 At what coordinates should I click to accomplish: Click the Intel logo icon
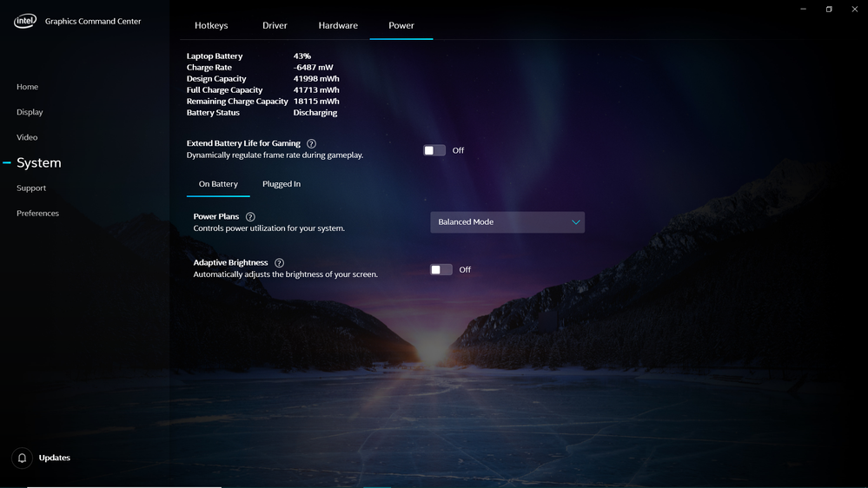click(x=25, y=21)
